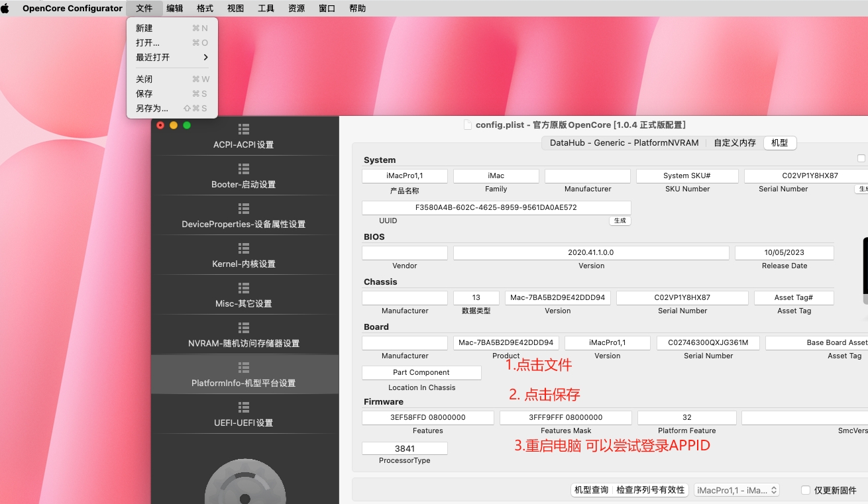Viewport: 868px width, 504px height.
Task: Click the ProcessorType field 3841
Action: pos(405,448)
